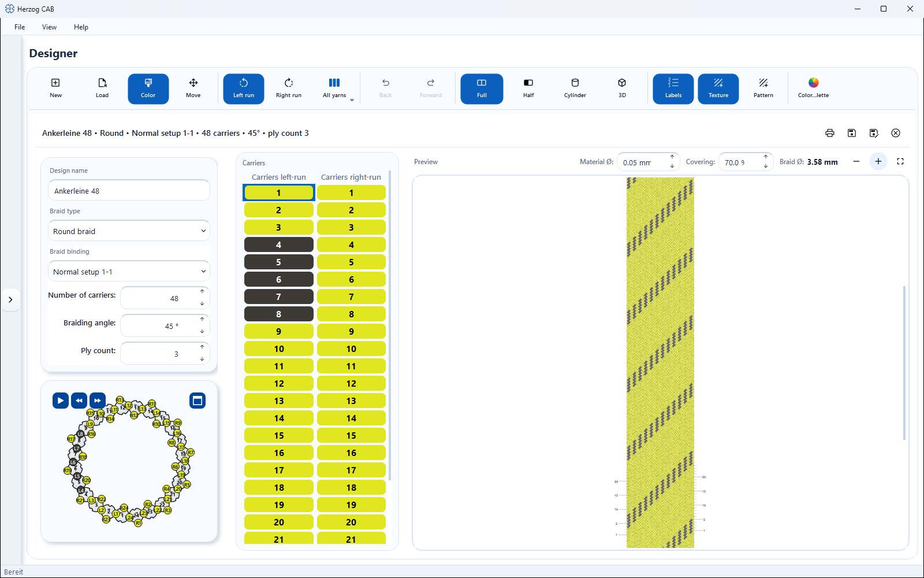
Task: Save the design
Action: pyautogui.click(x=852, y=133)
